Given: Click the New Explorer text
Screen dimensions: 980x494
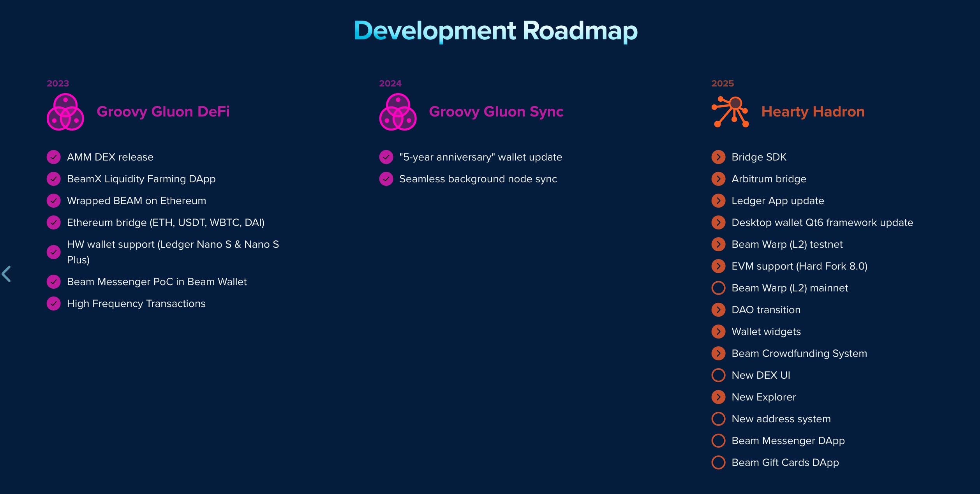Looking at the screenshot, I should [x=764, y=397].
